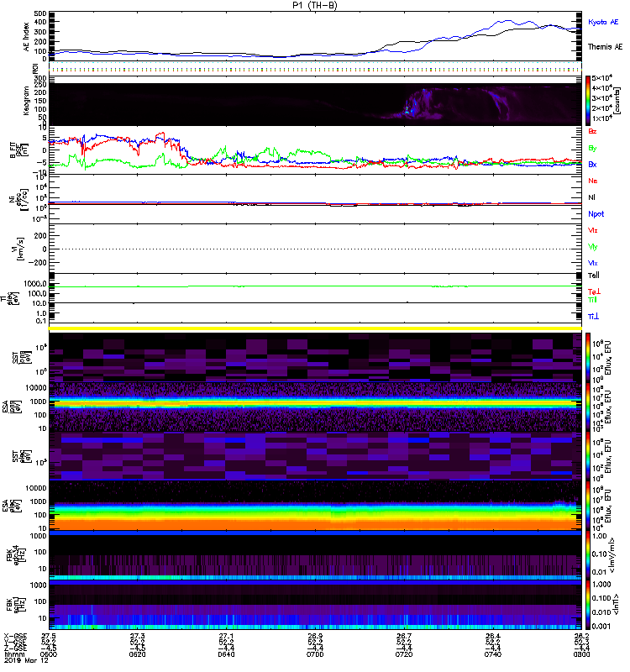The height and width of the screenshot is (672, 630).
Task: Click the X-GSE value 26.2
Action: point(581,636)
